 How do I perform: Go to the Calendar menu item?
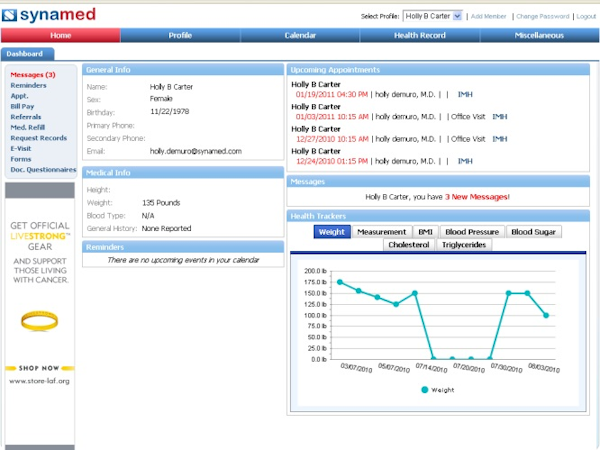coord(300,35)
